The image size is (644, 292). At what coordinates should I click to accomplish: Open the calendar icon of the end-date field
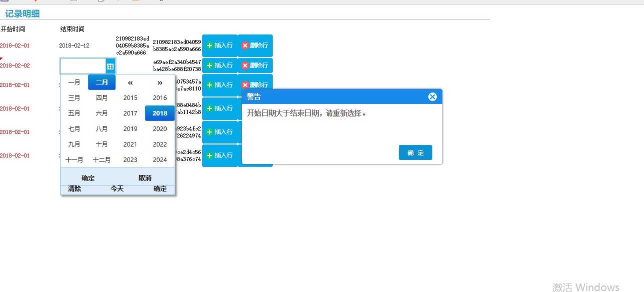click(x=111, y=66)
